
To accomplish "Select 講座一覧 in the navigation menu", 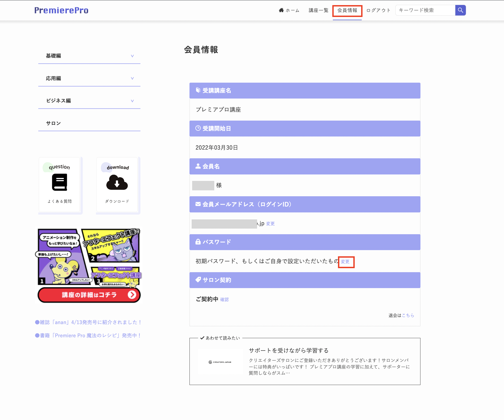I will [x=318, y=10].
